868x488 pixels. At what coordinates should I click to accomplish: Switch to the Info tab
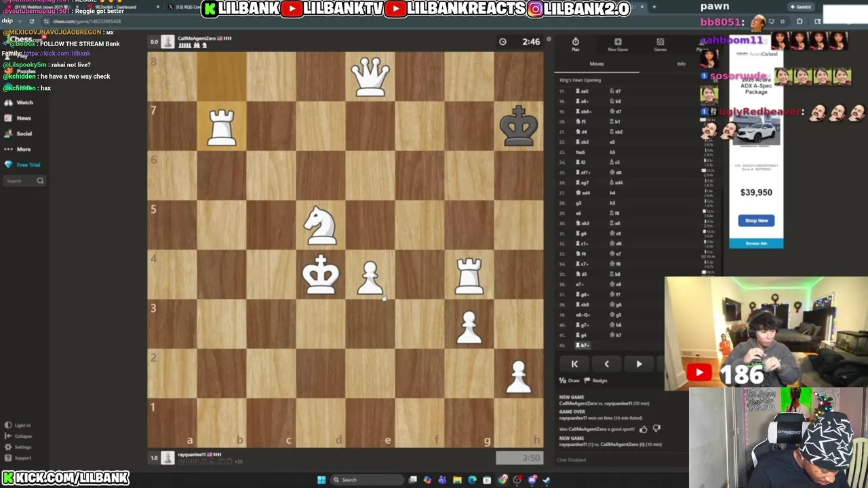[681, 64]
